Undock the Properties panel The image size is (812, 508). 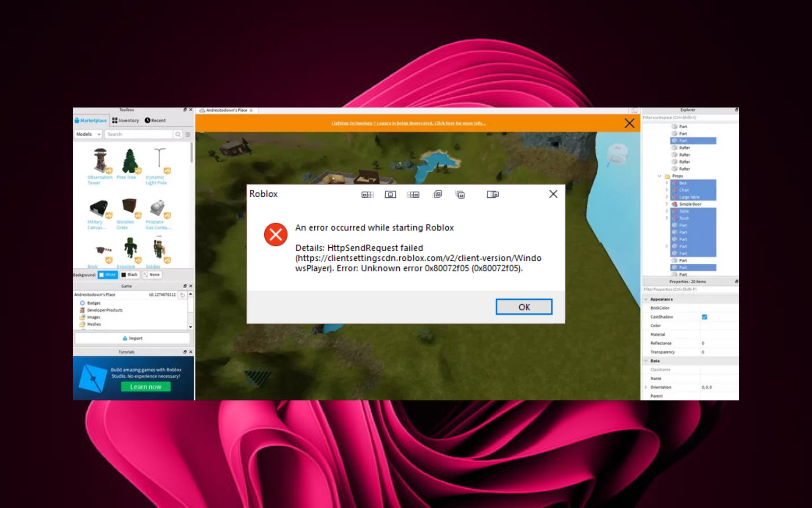(x=736, y=282)
